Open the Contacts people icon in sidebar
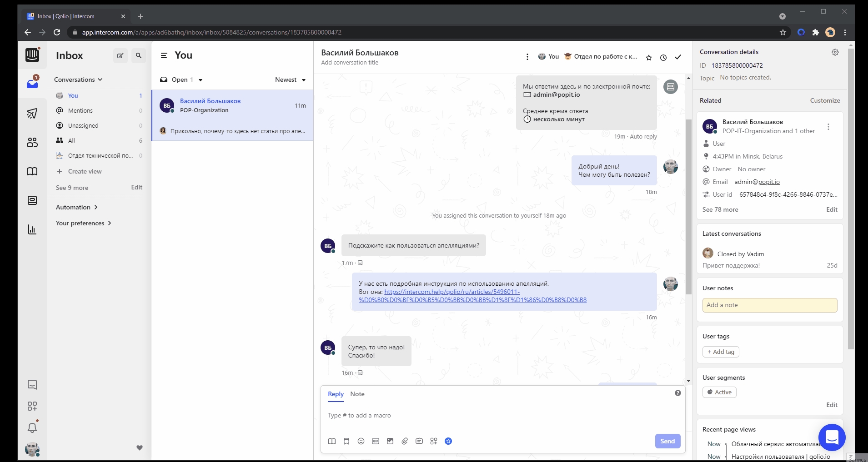This screenshot has width=868, height=462. (32, 142)
